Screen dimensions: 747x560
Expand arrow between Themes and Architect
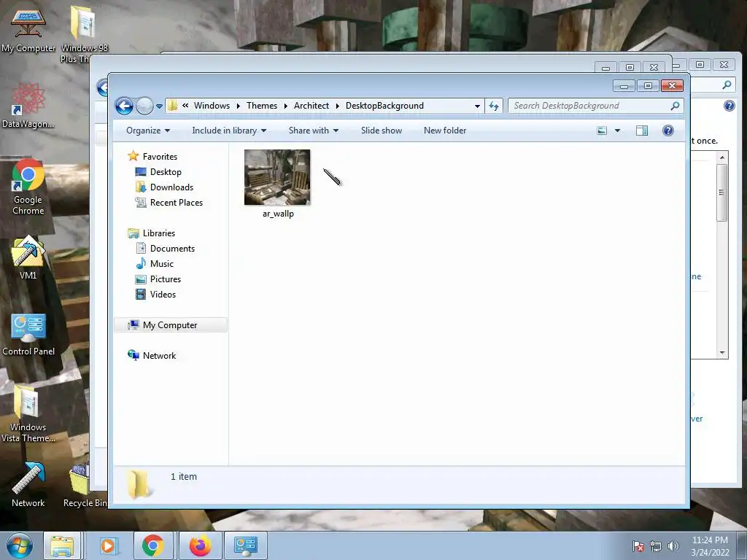coord(286,106)
